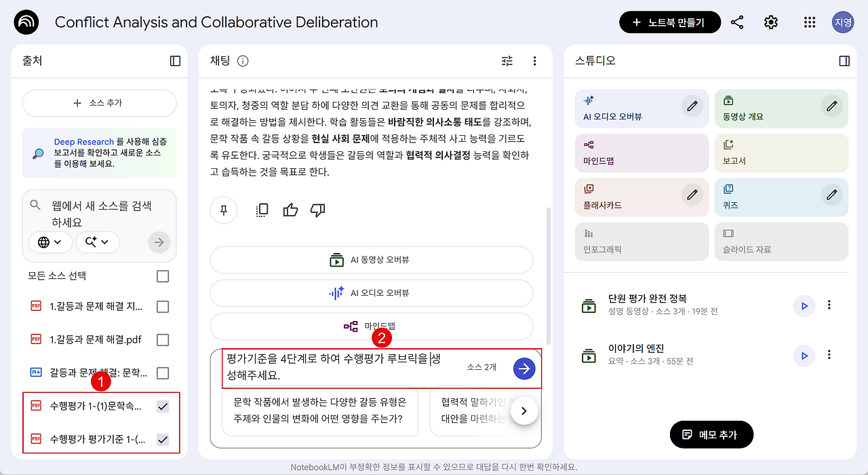Viewport: 868px width, 475px height.
Task: Click 소스 2개 indicator in prompt box
Action: (481, 367)
